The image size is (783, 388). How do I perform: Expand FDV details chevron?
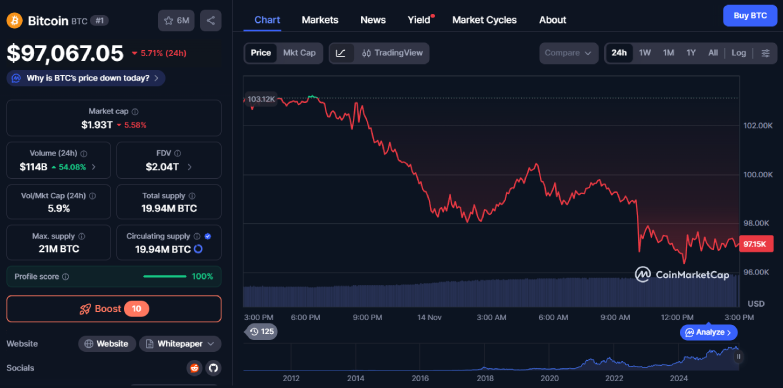189,167
